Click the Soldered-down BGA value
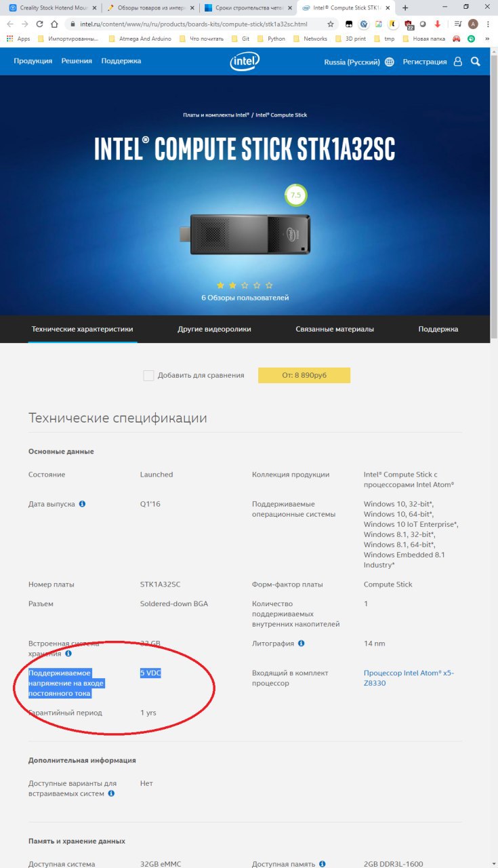This screenshot has height=868, width=498. (x=173, y=604)
